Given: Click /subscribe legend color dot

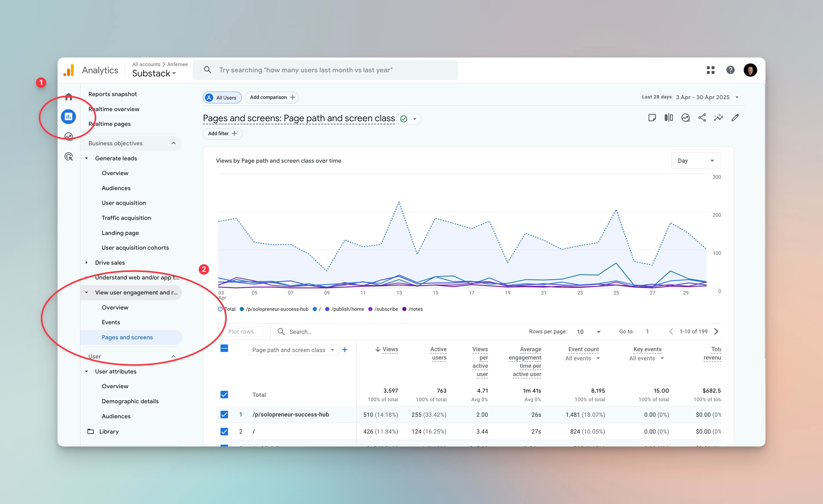Looking at the screenshot, I should [x=370, y=309].
